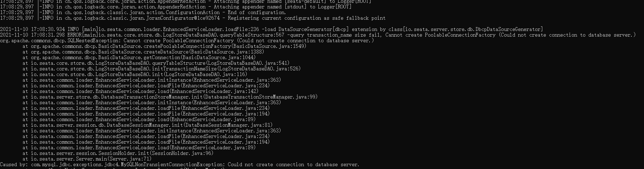
Task: Click the BasicDataSource.createPoolableConnectionFactory stack frame
Action: tap(164, 46)
